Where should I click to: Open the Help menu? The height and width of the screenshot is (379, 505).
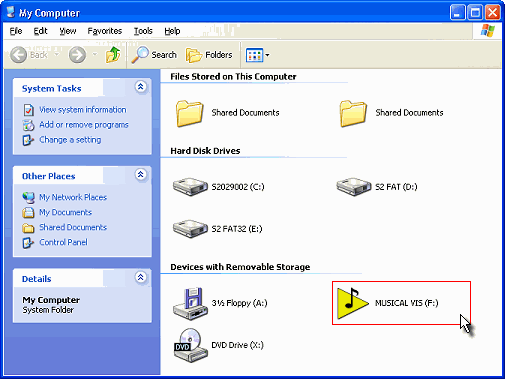click(x=172, y=31)
